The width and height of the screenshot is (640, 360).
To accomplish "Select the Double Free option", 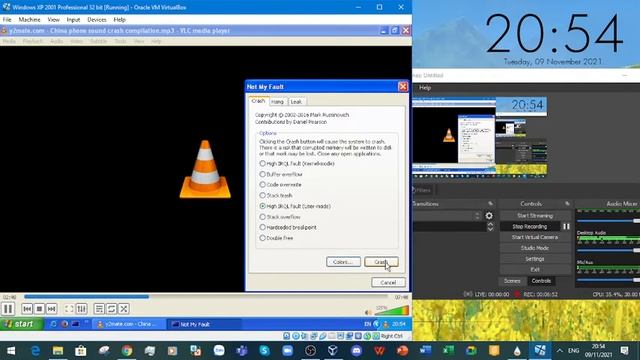I will tap(277, 238).
